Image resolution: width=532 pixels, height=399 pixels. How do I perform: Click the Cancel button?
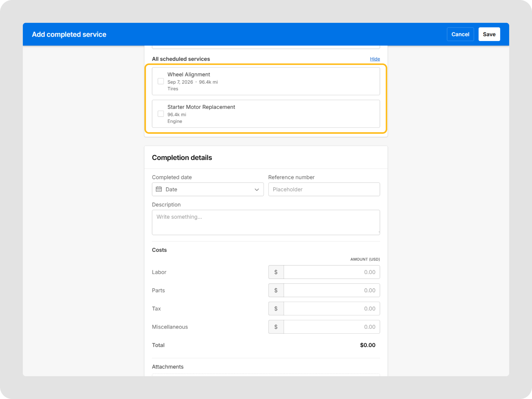pyautogui.click(x=460, y=34)
